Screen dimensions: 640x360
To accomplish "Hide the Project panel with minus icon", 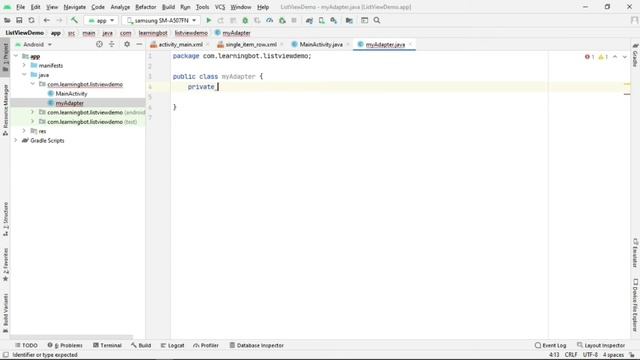I will point(139,44).
